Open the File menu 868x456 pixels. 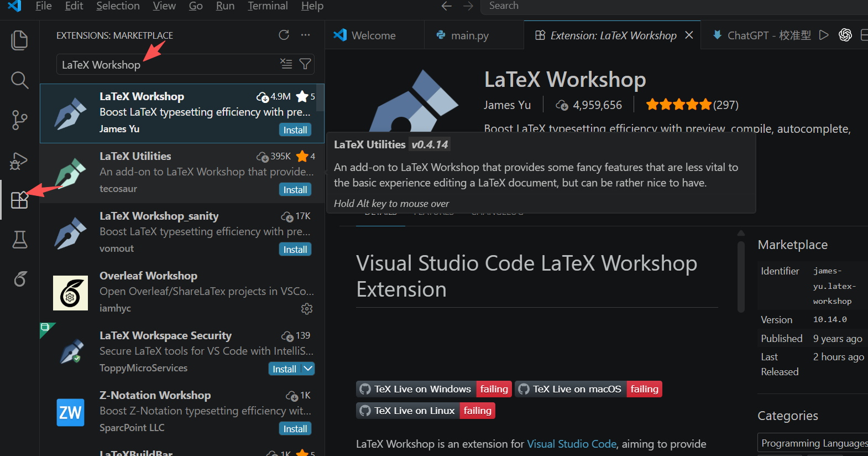(x=44, y=6)
